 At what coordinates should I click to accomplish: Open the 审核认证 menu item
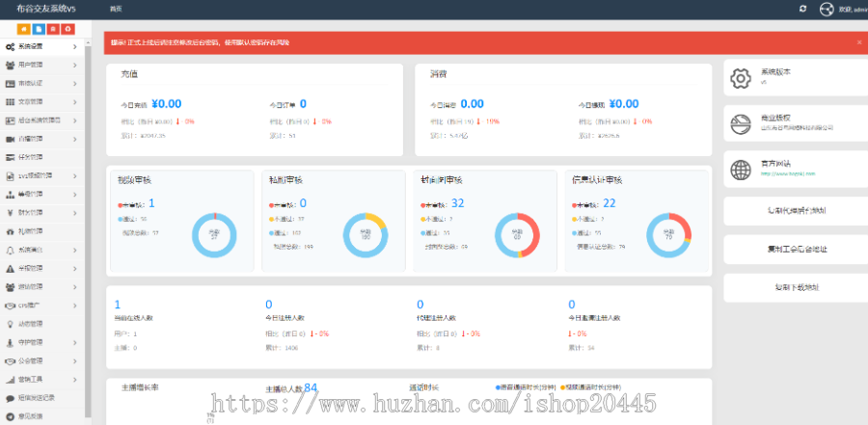42,84
